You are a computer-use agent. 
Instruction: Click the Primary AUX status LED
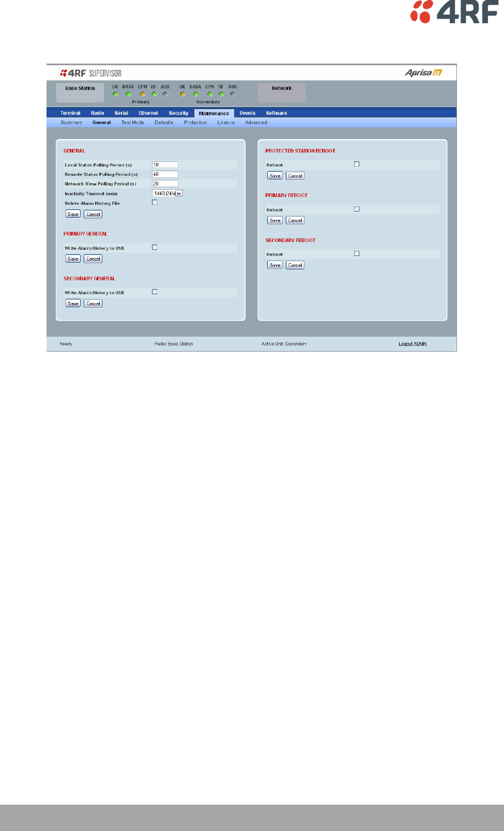click(x=165, y=94)
